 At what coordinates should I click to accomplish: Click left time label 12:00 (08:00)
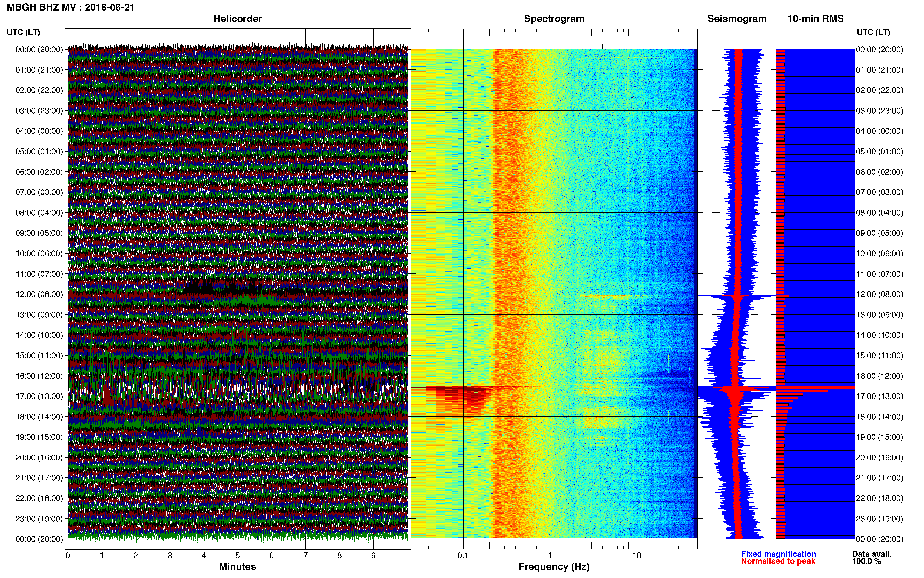39,294
